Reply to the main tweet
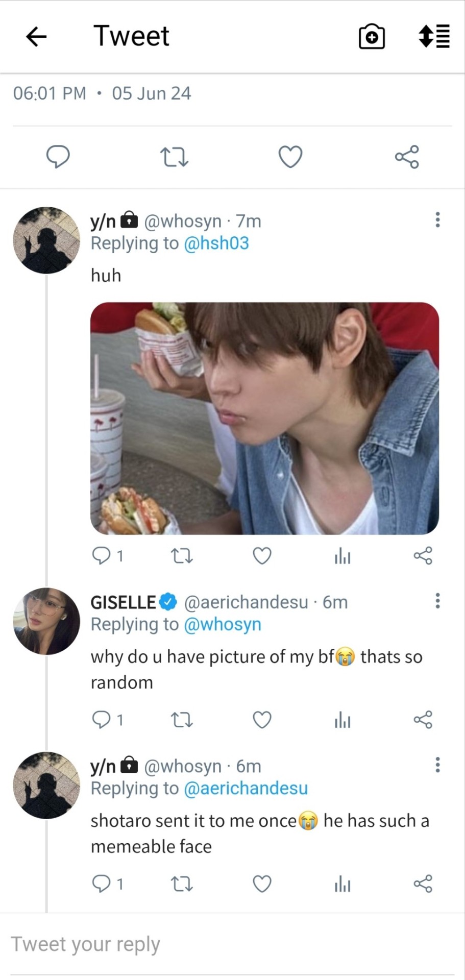 tap(58, 156)
